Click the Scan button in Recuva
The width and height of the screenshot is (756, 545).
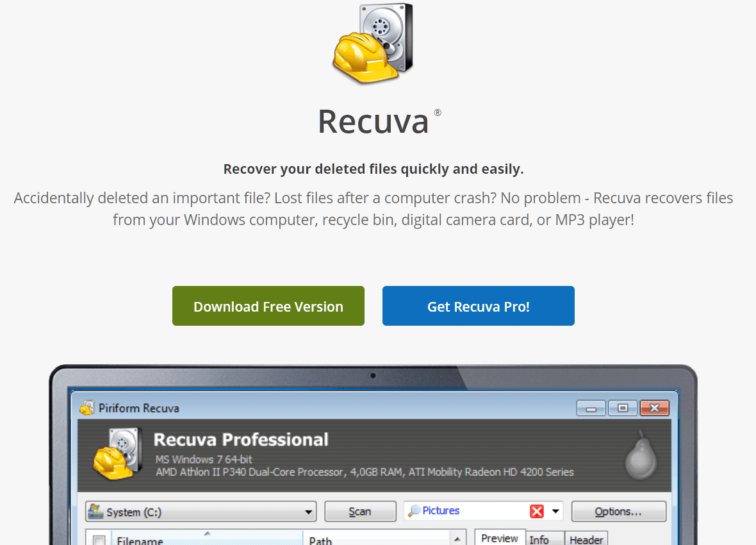(x=360, y=511)
